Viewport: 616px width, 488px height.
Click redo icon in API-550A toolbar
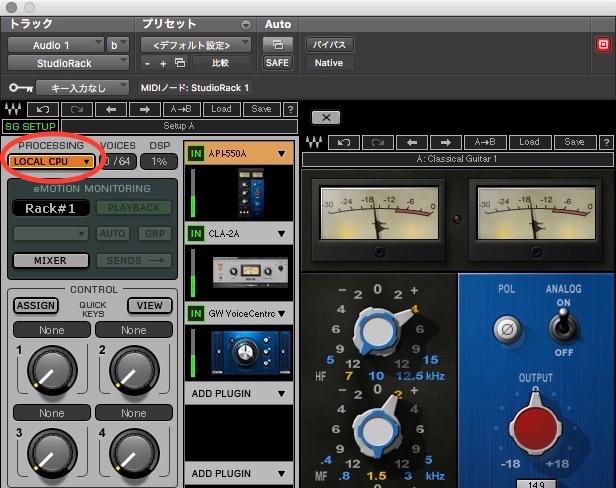378,142
